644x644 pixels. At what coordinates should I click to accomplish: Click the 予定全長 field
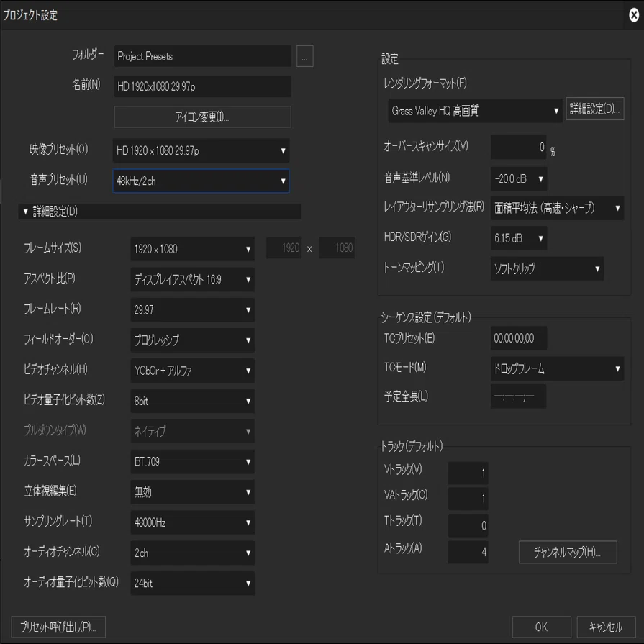[518, 396]
